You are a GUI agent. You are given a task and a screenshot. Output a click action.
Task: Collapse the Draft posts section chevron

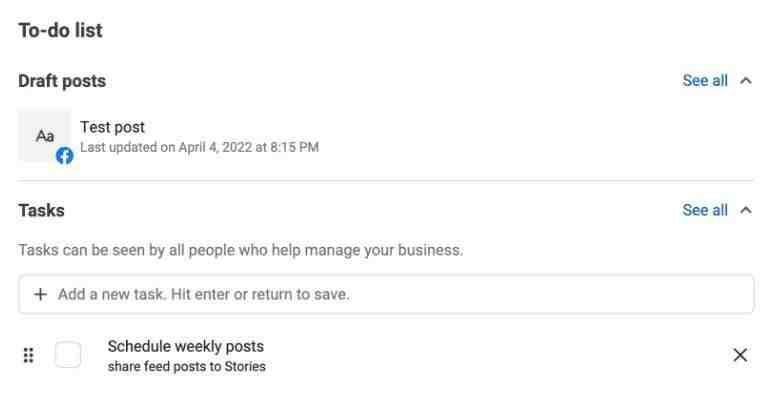pos(746,81)
